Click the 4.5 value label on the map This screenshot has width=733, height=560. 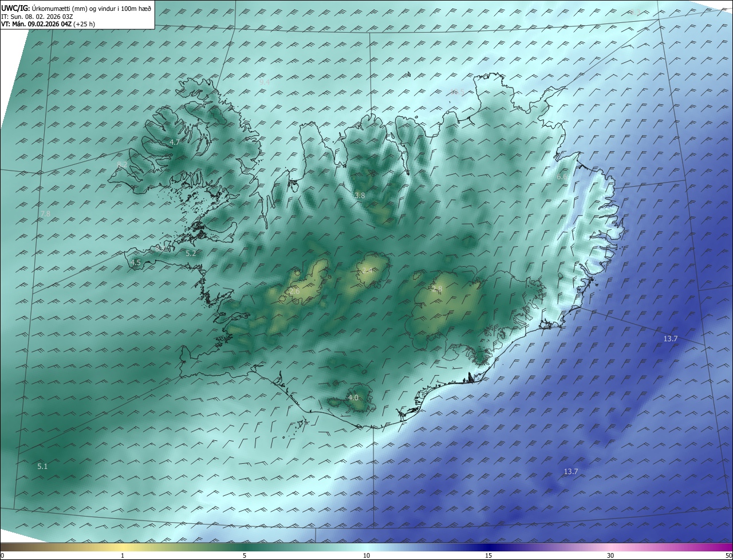click(x=136, y=263)
